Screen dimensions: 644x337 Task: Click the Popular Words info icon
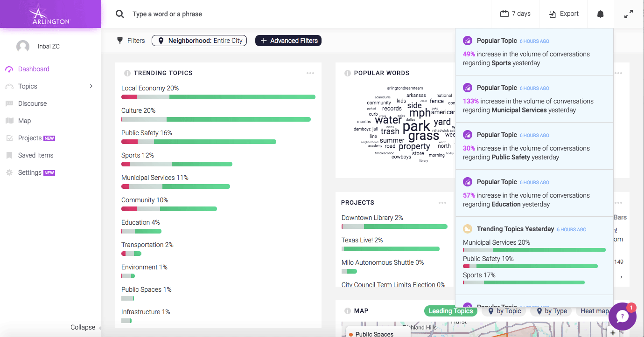[347, 73]
